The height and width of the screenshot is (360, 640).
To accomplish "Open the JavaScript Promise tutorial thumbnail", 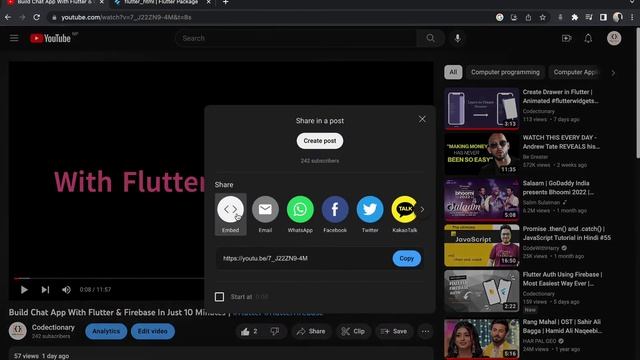I will pyautogui.click(x=482, y=245).
